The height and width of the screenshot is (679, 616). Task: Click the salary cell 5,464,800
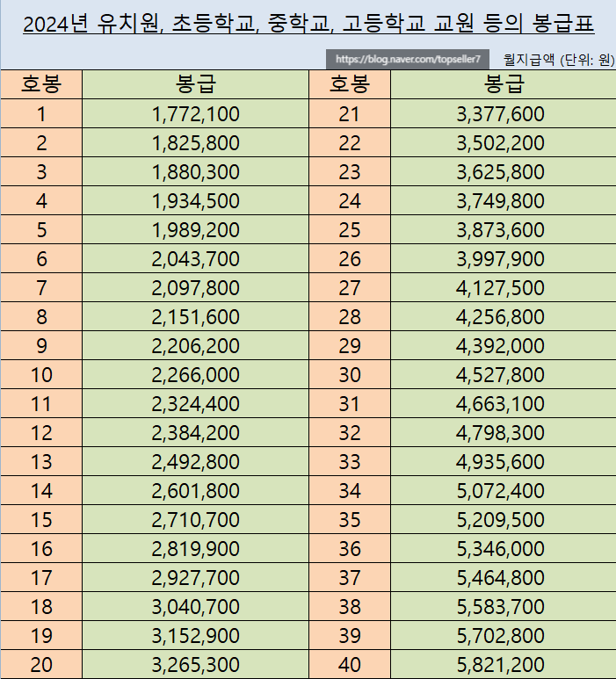pyautogui.click(x=504, y=578)
